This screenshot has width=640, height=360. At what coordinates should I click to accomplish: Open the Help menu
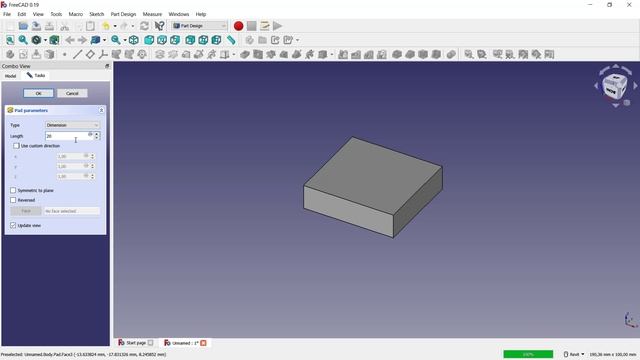click(x=201, y=14)
